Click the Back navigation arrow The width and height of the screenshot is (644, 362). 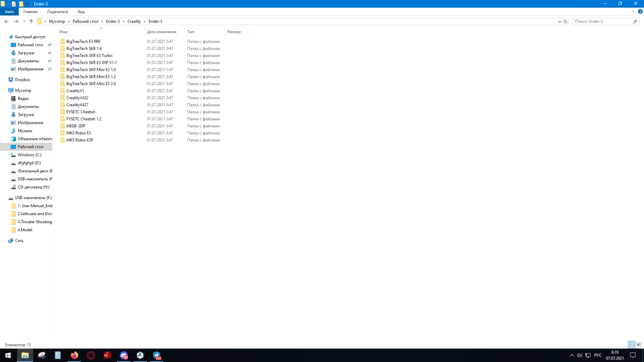coord(7,22)
